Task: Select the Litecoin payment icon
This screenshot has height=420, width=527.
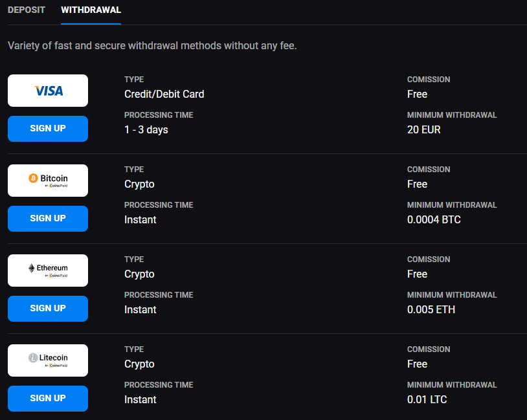Action: coord(47,360)
